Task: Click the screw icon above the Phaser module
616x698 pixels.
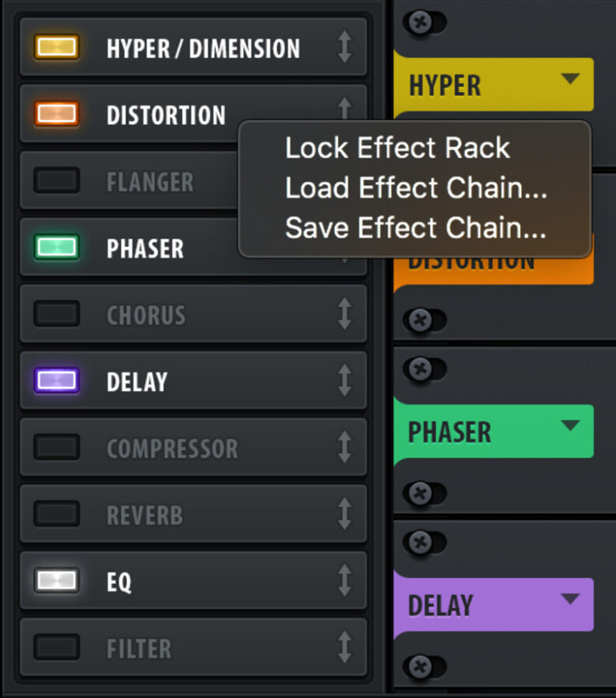Action: [423, 368]
